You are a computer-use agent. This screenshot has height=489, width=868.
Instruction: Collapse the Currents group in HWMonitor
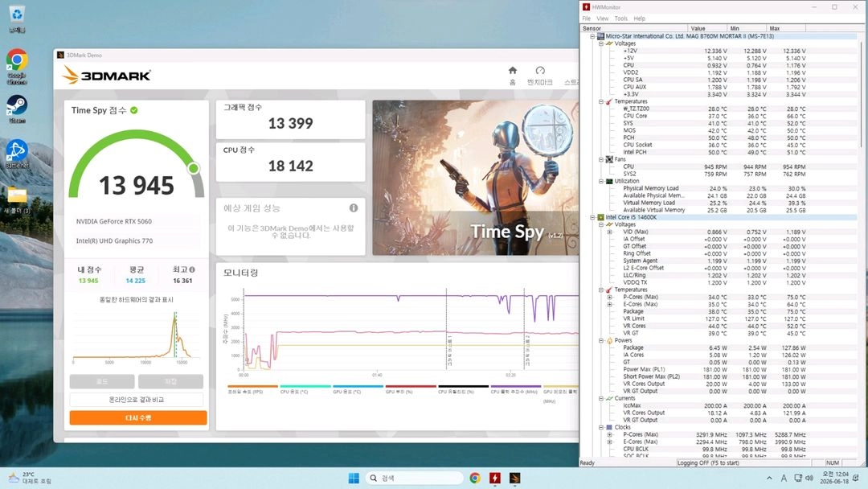click(x=601, y=398)
